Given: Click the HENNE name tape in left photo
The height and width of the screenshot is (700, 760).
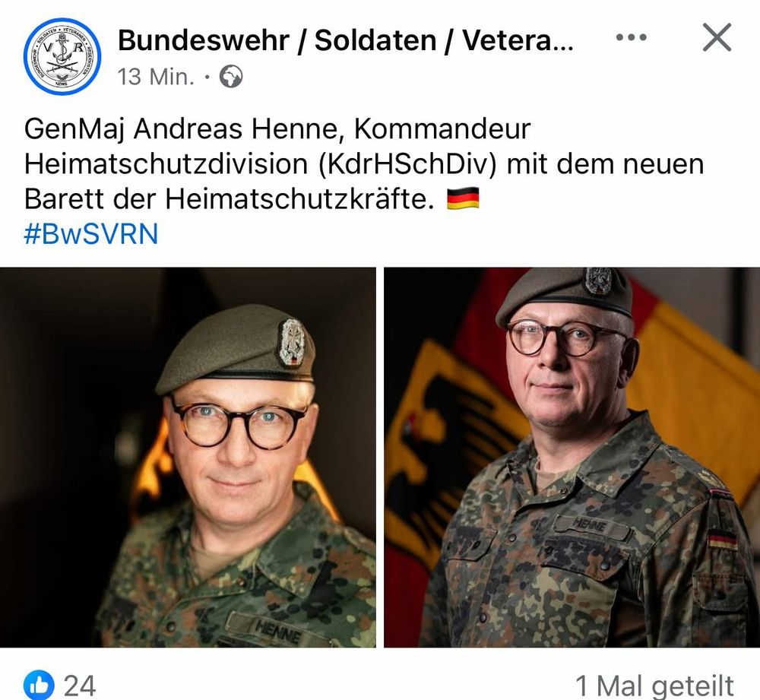Looking at the screenshot, I should tap(277, 629).
